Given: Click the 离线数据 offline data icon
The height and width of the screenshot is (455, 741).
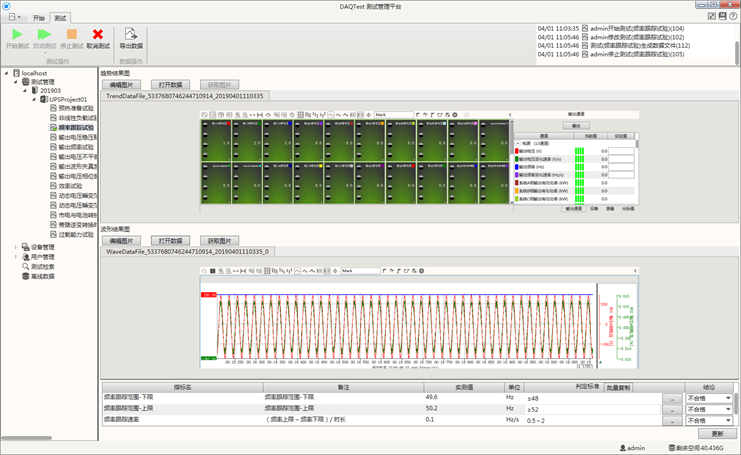Looking at the screenshot, I should click(x=25, y=276).
